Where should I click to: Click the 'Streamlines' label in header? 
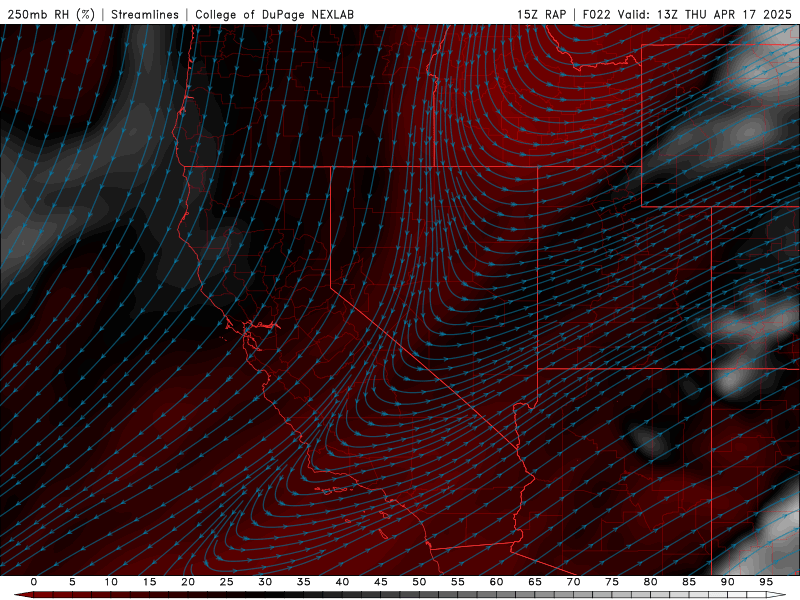145,14
